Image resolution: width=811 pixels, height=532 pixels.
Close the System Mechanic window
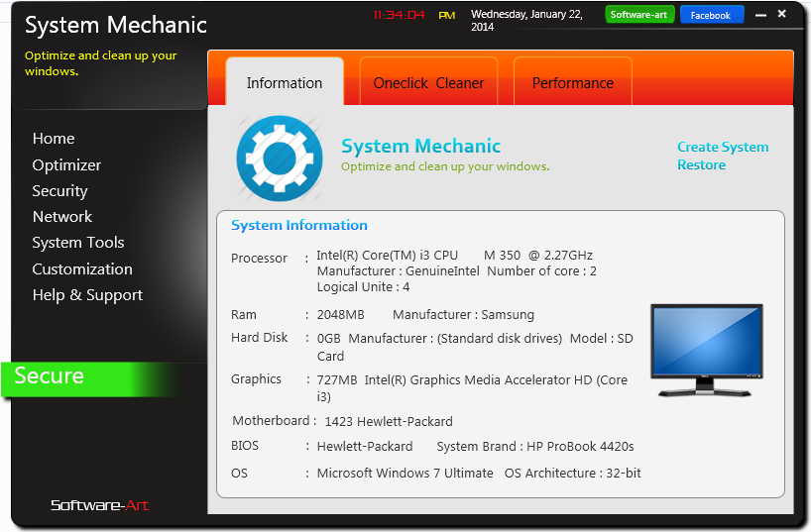pyautogui.click(x=782, y=14)
